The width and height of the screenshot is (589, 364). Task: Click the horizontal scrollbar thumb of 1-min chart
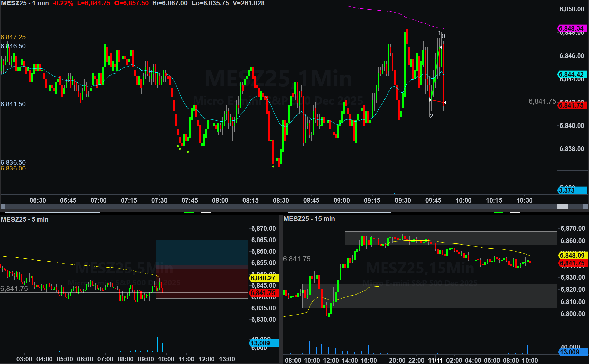[562, 207]
